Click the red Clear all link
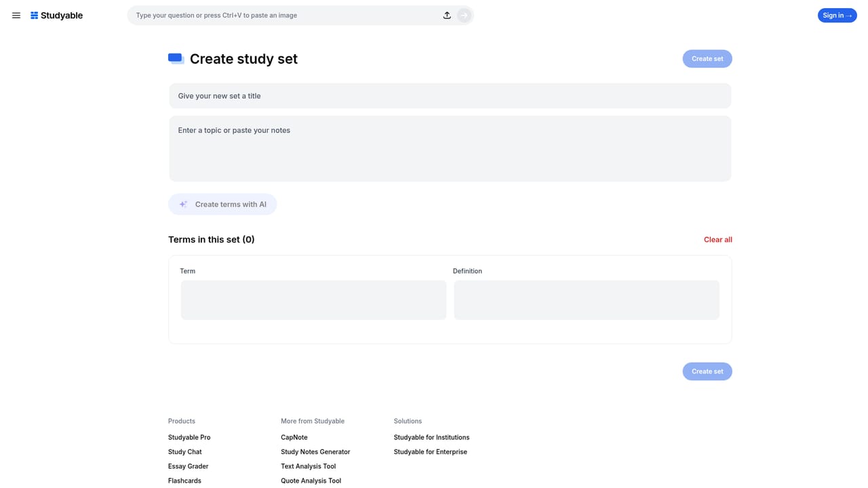The image size is (868, 488). pos(718,240)
